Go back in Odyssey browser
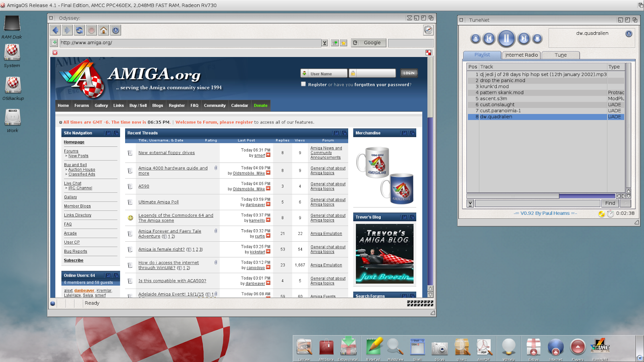This screenshot has height=362, width=644. point(56,30)
